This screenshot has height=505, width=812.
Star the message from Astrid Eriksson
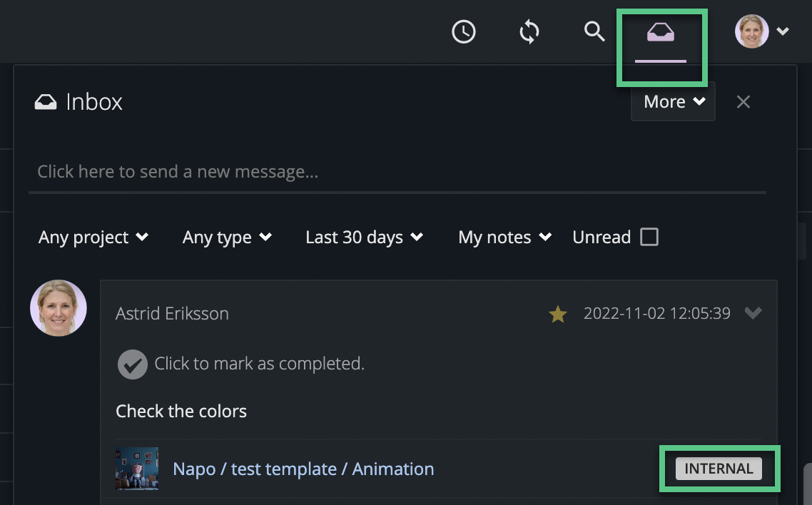(x=558, y=314)
